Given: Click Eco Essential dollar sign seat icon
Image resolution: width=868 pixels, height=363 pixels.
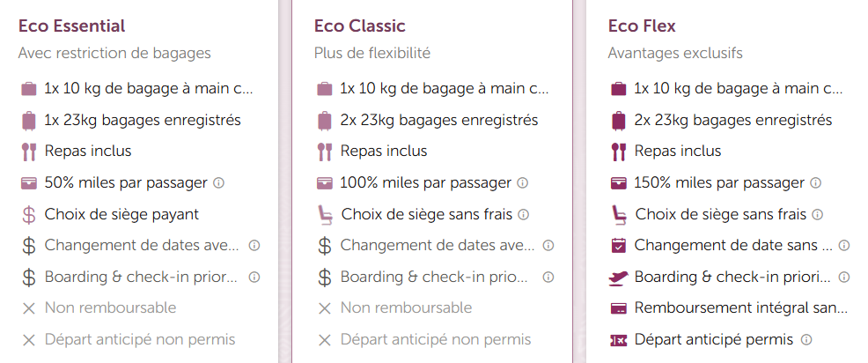Looking at the screenshot, I should [29, 214].
